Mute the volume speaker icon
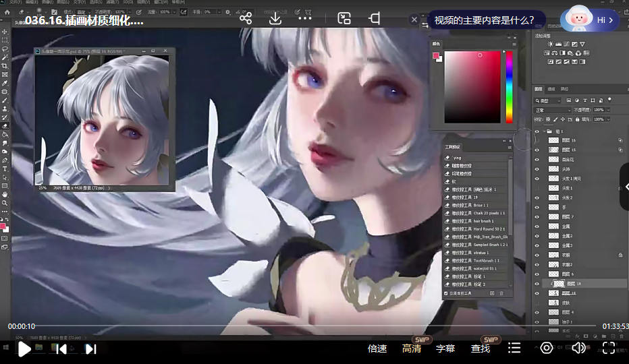Image resolution: width=629 pixels, height=364 pixels. [x=578, y=348]
